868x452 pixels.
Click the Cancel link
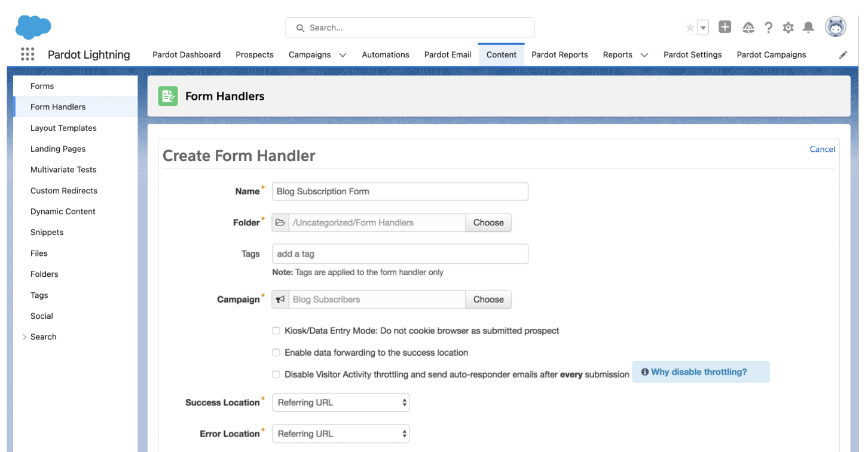[x=823, y=149]
